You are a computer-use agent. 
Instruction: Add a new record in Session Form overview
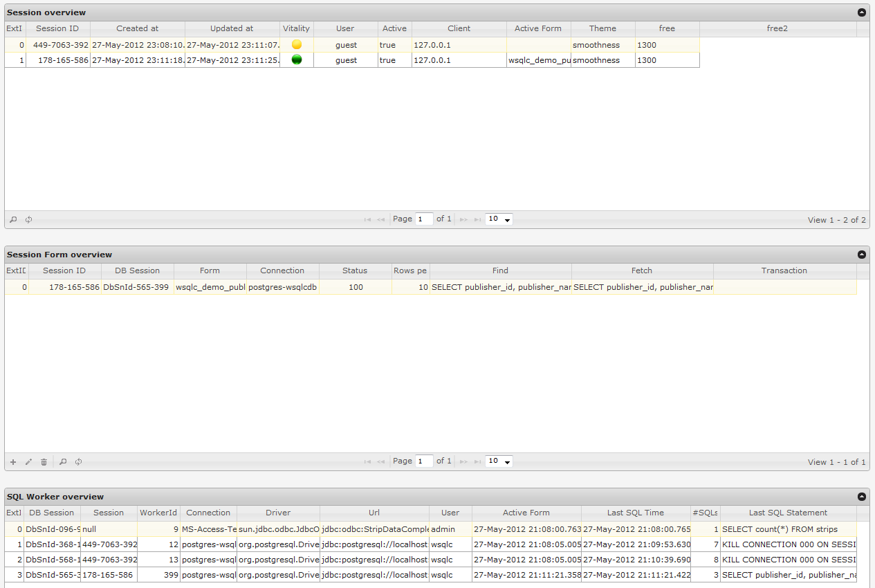pos(12,461)
